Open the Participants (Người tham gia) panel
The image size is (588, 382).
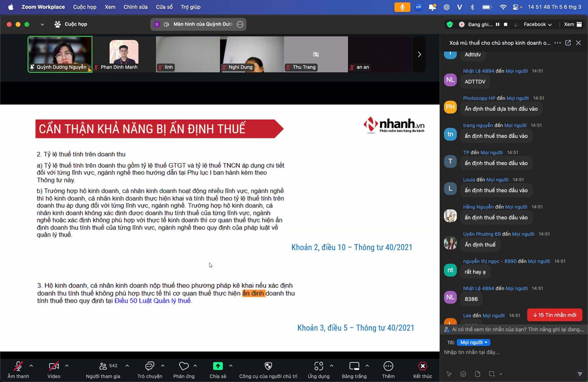click(x=103, y=366)
